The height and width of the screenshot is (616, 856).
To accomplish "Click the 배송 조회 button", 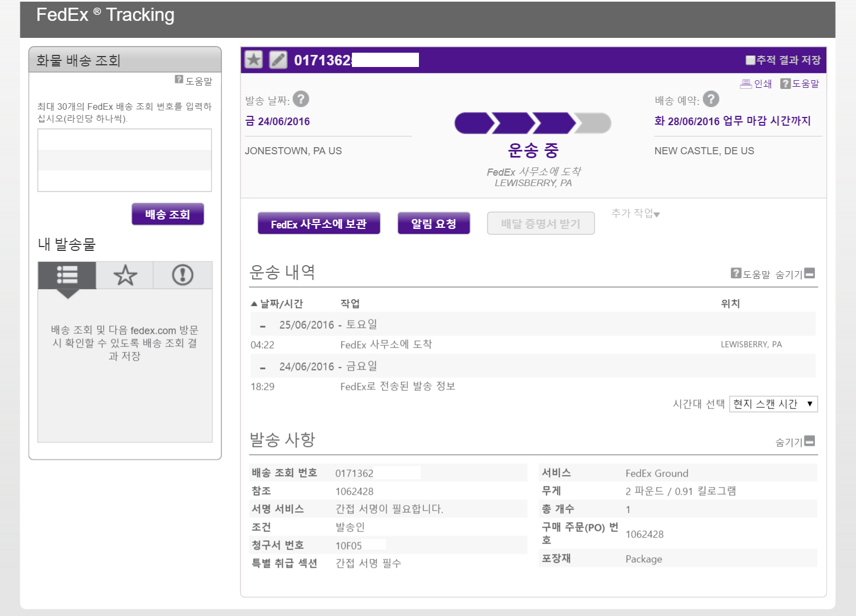I will (x=167, y=214).
